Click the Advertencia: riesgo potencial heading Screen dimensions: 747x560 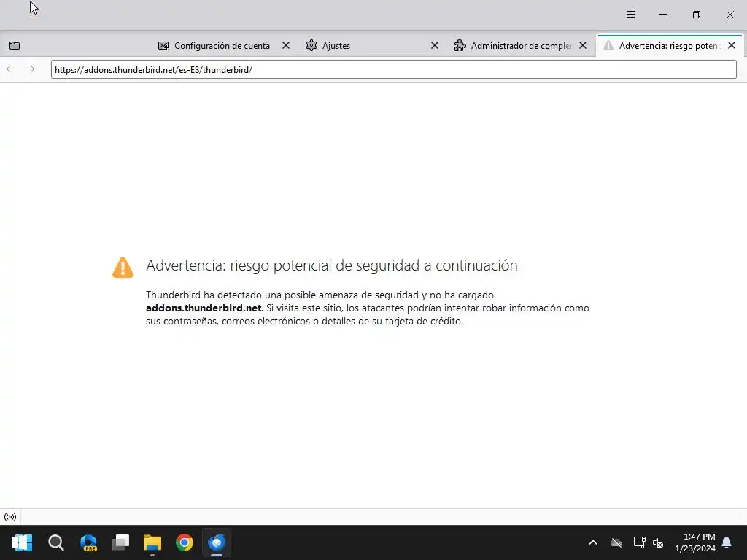(x=332, y=265)
